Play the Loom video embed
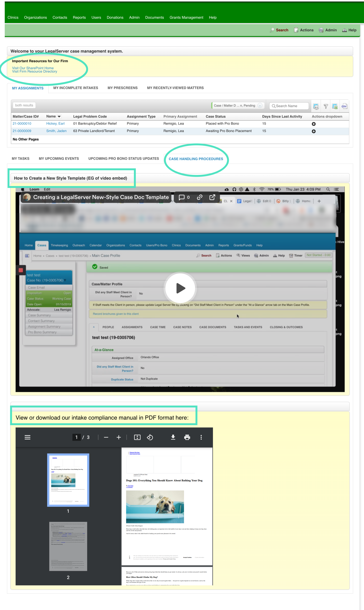This screenshot has width=364, height=610. tap(180, 288)
